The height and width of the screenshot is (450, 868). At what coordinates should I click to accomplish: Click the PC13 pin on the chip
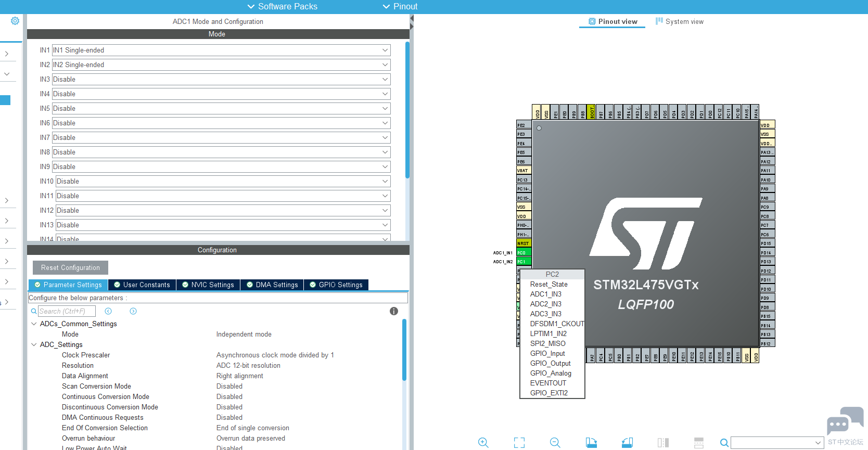524,180
